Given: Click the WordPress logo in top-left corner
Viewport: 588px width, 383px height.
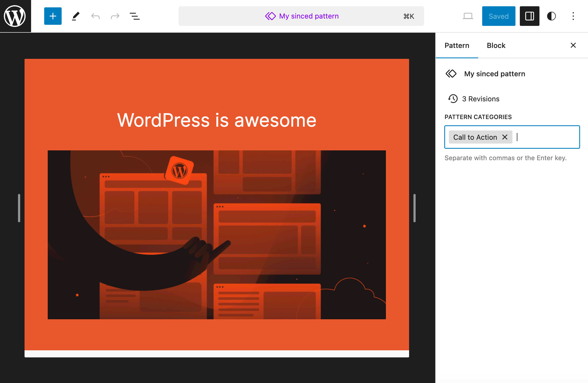Looking at the screenshot, I should 15,16.
